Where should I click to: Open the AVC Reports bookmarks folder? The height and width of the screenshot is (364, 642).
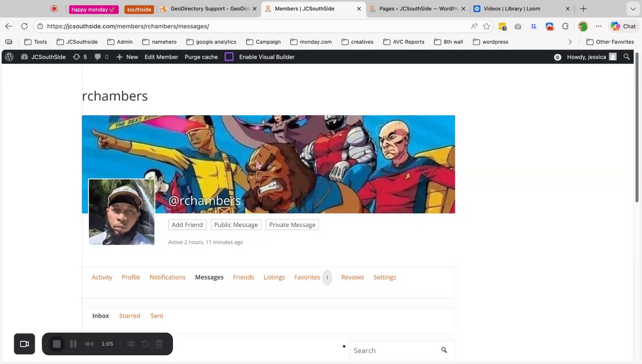(404, 42)
